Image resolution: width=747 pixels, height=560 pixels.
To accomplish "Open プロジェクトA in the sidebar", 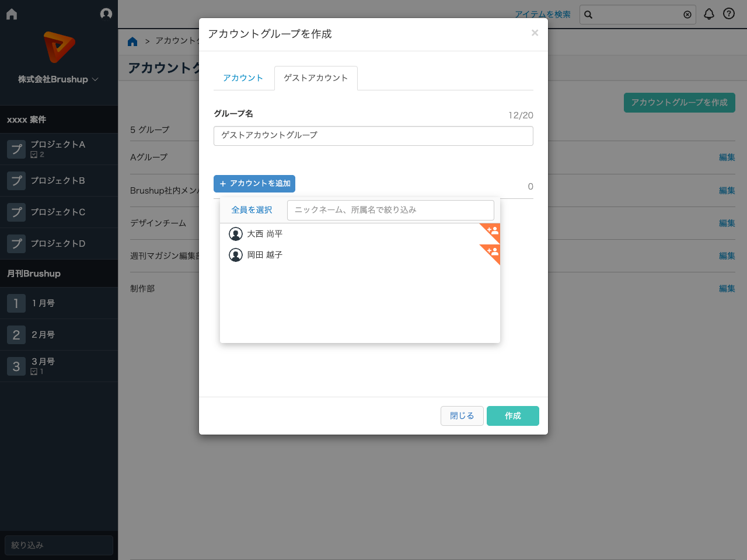I will [x=59, y=149].
